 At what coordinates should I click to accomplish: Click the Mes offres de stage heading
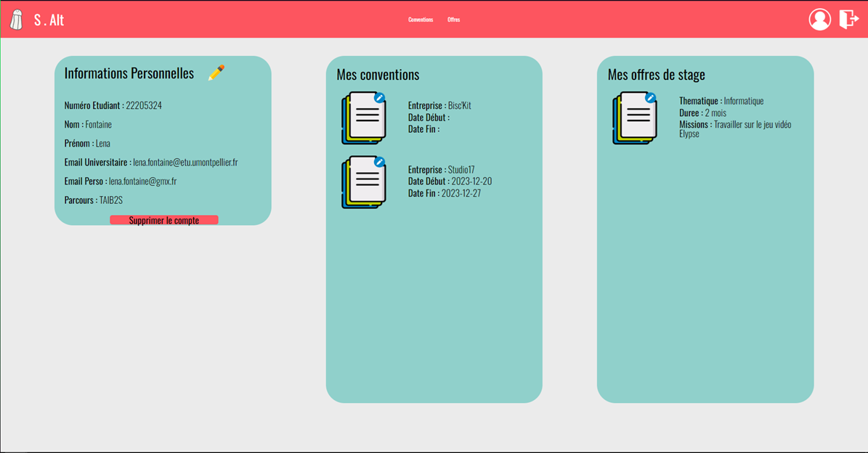click(x=656, y=75)
